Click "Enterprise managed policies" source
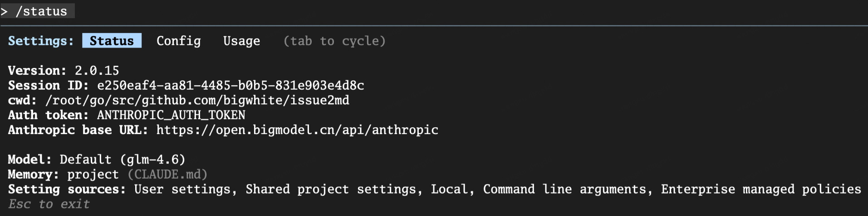Image resolution: width=868 pixels, height=216 pixels. (x=760, y=189)
